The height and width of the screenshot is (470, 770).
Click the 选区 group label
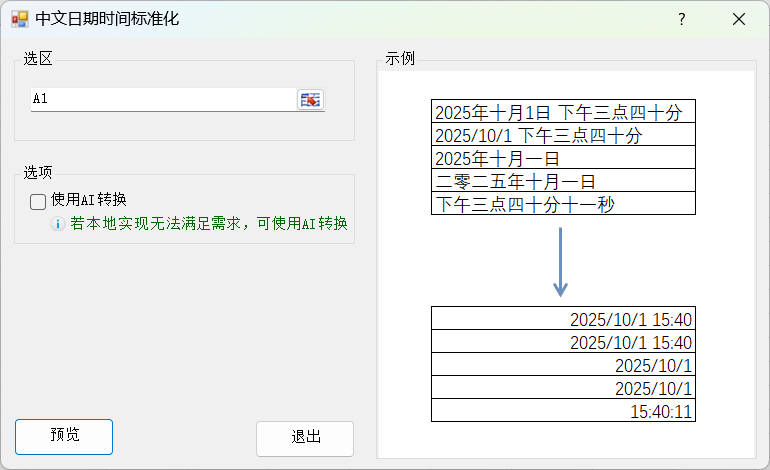pyautogui.click(x=38, y=59)
